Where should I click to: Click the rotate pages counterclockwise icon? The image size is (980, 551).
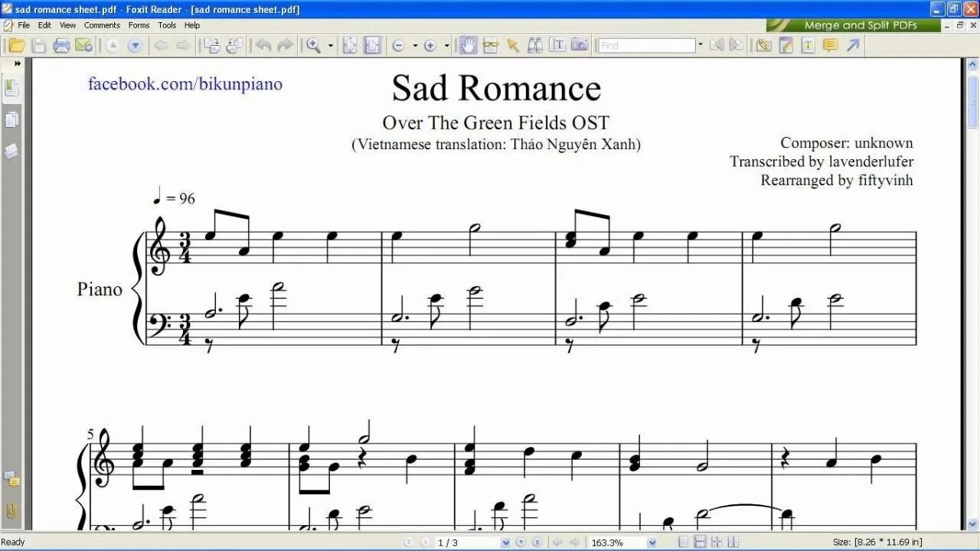click(x=234, y=45)
